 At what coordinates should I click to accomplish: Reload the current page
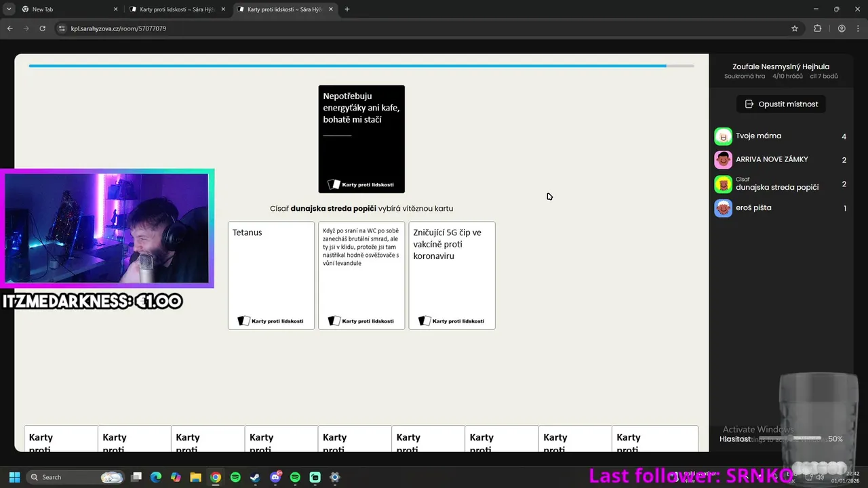click(x=42, y=28)
